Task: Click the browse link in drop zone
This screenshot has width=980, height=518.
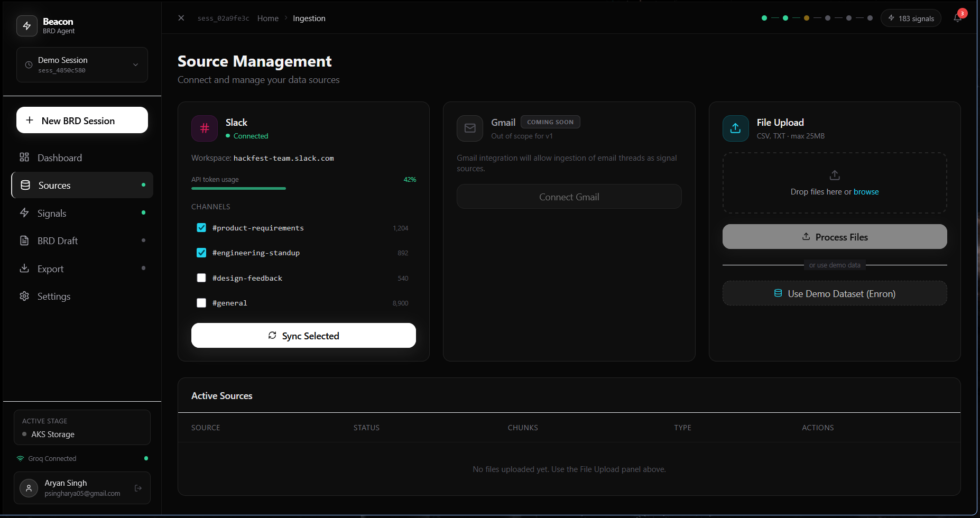Action: pos(866,192)
